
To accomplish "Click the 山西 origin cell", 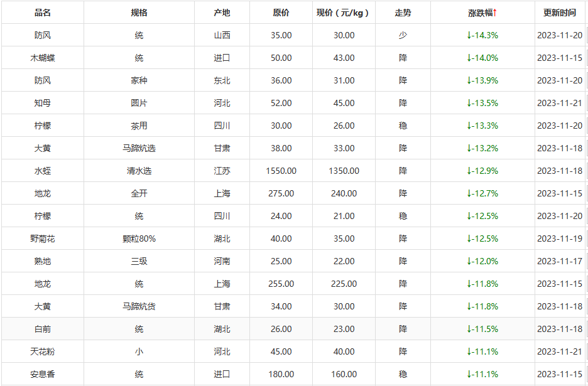I will pos(222,35).
